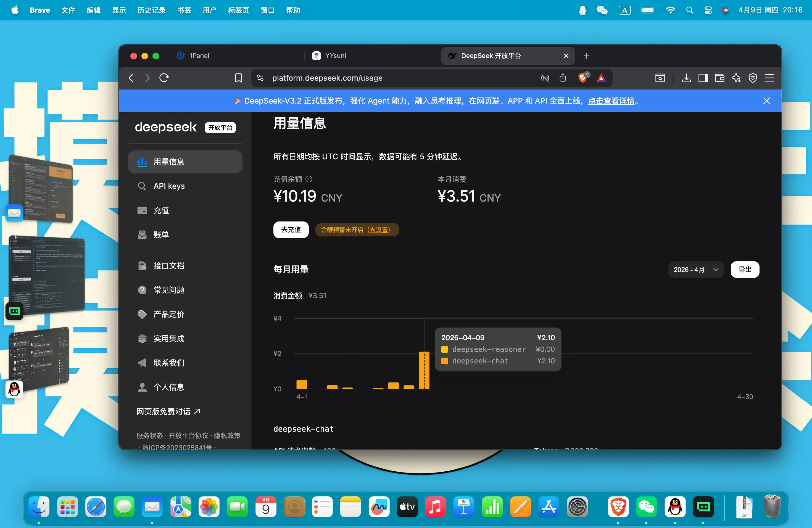Open the site settings control in the address bar

coord(260,78)
